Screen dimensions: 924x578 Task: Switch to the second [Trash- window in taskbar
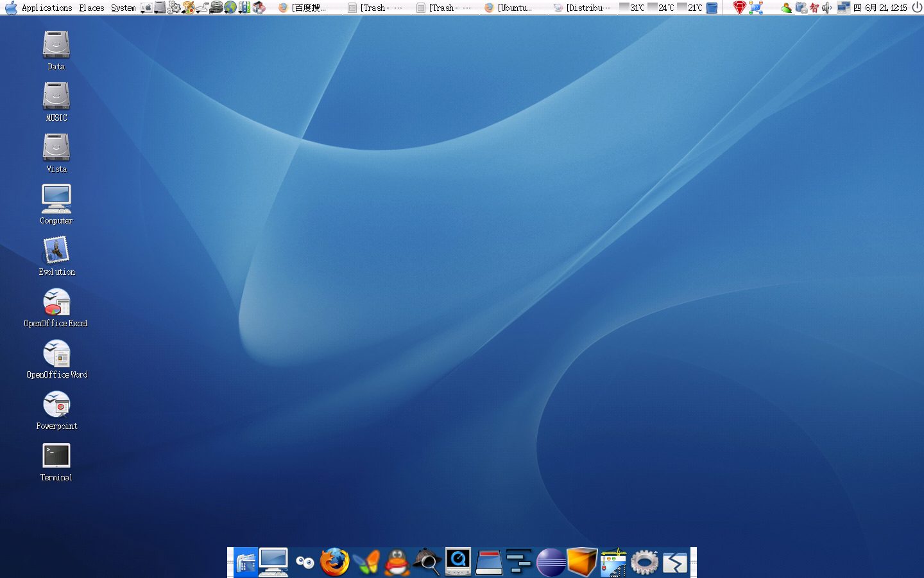pyautogui.click(x=444, y=8)
